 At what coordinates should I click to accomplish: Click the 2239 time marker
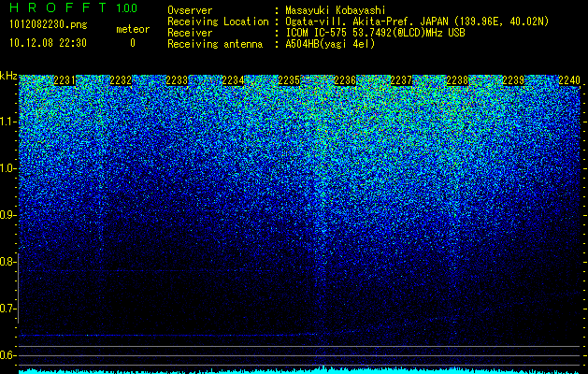click(513, 80)
